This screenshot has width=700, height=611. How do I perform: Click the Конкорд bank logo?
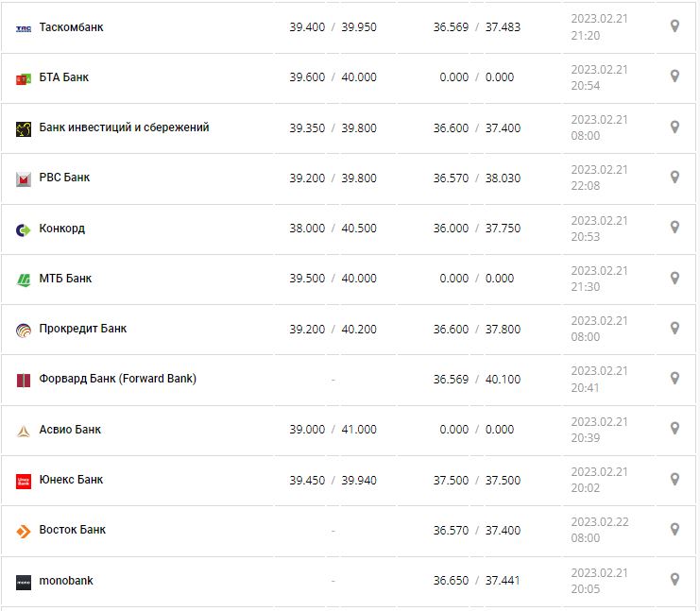click(24, 229)
